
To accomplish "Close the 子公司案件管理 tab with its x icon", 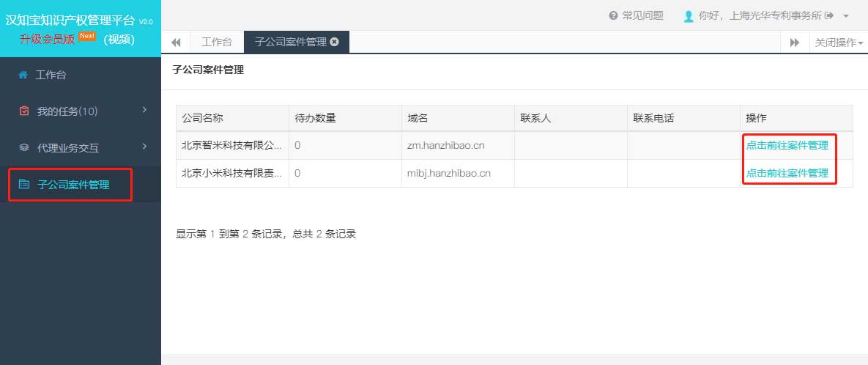I will click(x=334, y=42).
